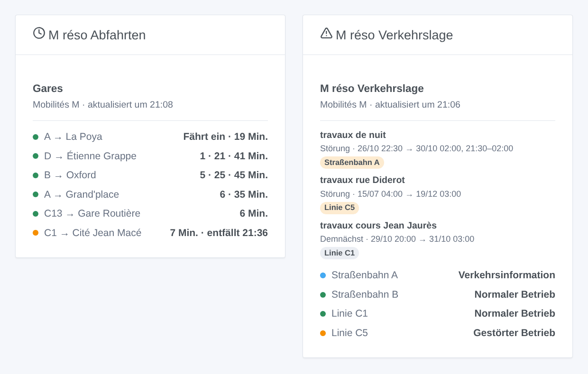Select the 'B → Oxford' departure
Screen dimensions: 588x374
pos(70,175)
